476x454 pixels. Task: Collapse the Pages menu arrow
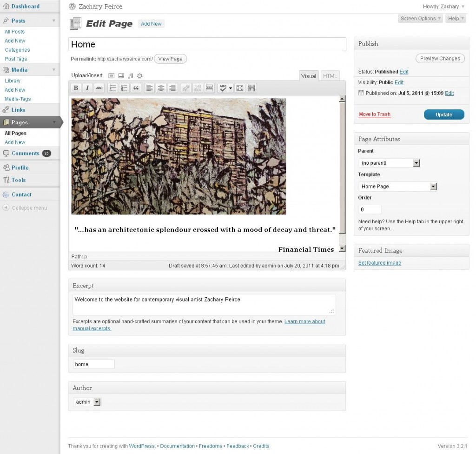click(54, 122)
